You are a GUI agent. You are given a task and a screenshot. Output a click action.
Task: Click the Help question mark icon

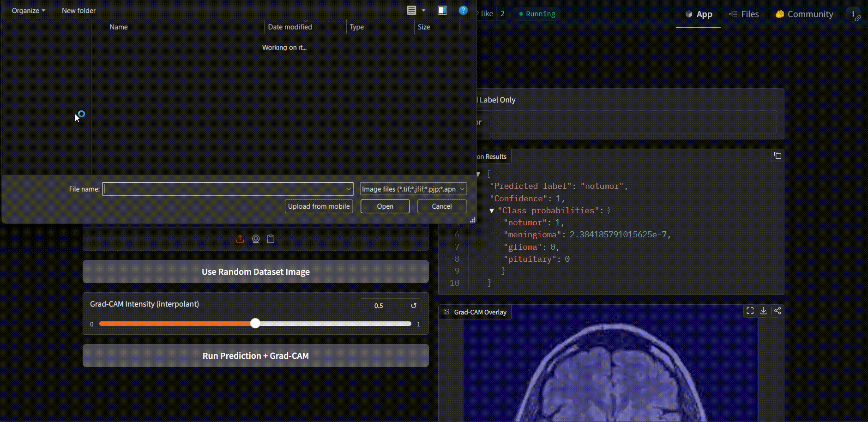tap(463, 10)
